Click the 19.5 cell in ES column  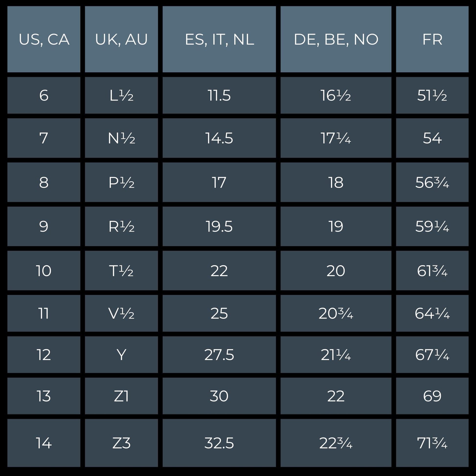(219, 227)
